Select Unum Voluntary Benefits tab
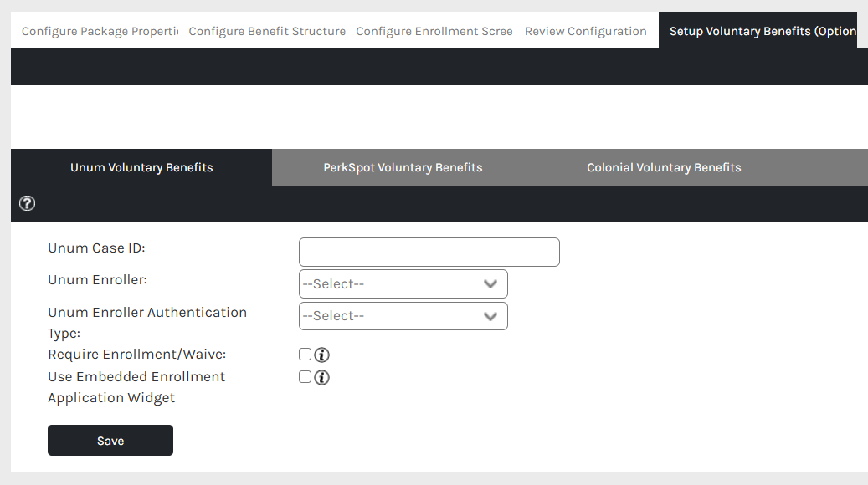This screenshot has height=485, width=868. coord(141,167)
